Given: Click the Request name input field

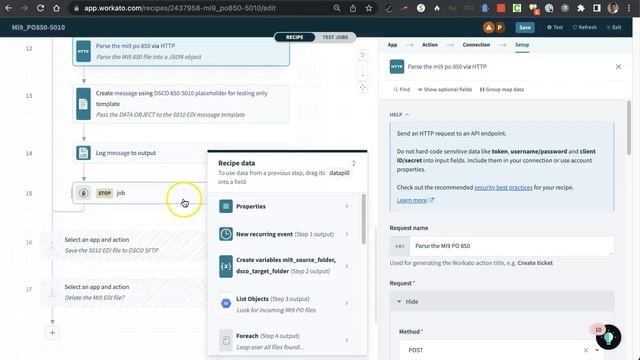Looking at the screenshot, I should [511, 246].
